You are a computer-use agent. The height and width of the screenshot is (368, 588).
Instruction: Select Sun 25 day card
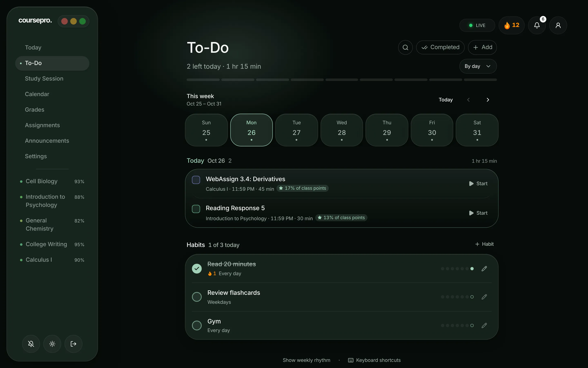[206, 130]
